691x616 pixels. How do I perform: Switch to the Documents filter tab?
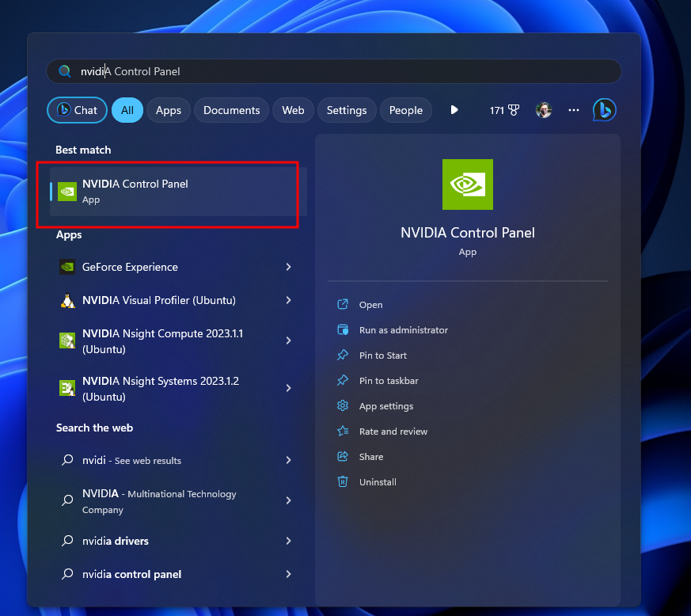231,110
